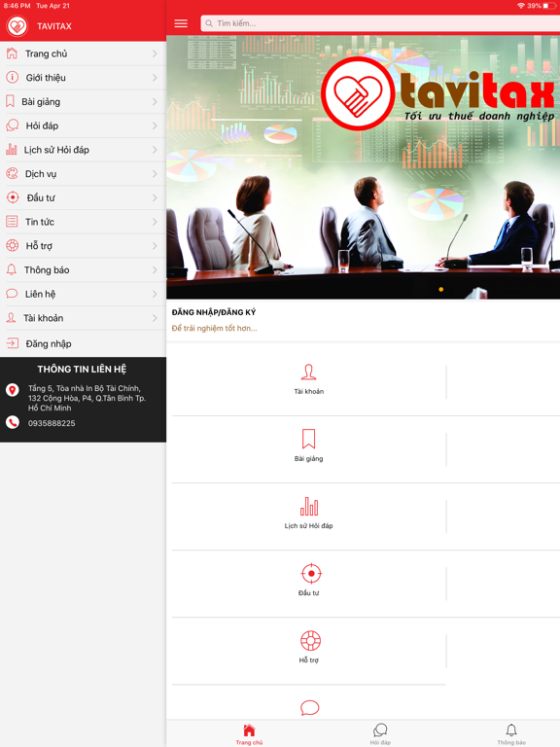Switch to Trang chủ bottom tab
This screenshot has height=747, width=560.
[249, 734]
